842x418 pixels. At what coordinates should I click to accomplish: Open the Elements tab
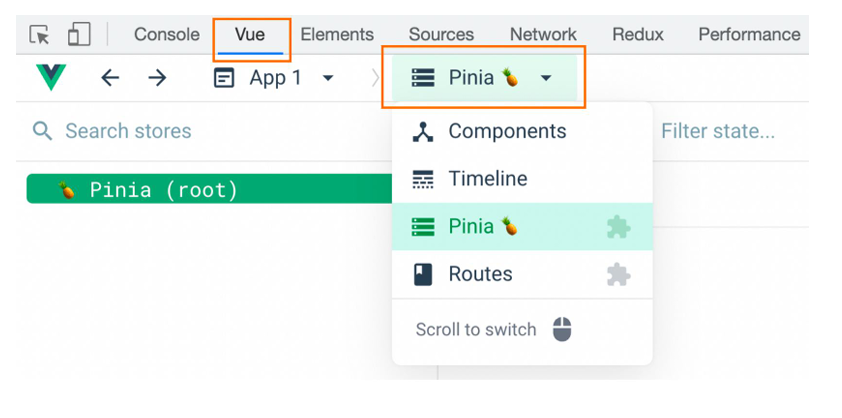coord(337,34)
